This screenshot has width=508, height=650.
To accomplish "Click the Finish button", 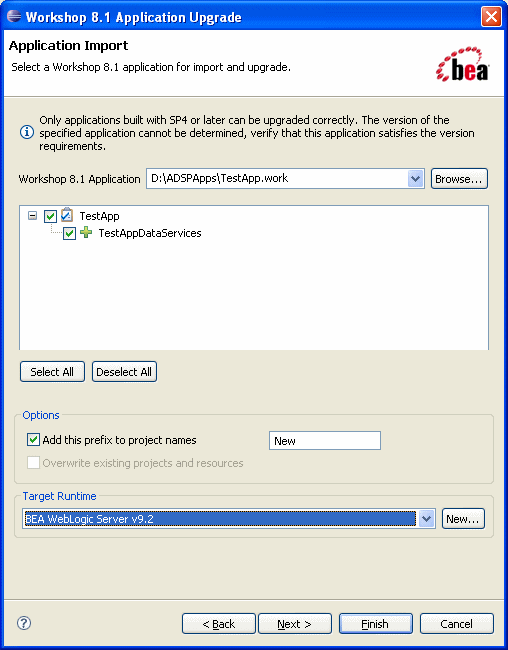I will (x=376, y=623).
